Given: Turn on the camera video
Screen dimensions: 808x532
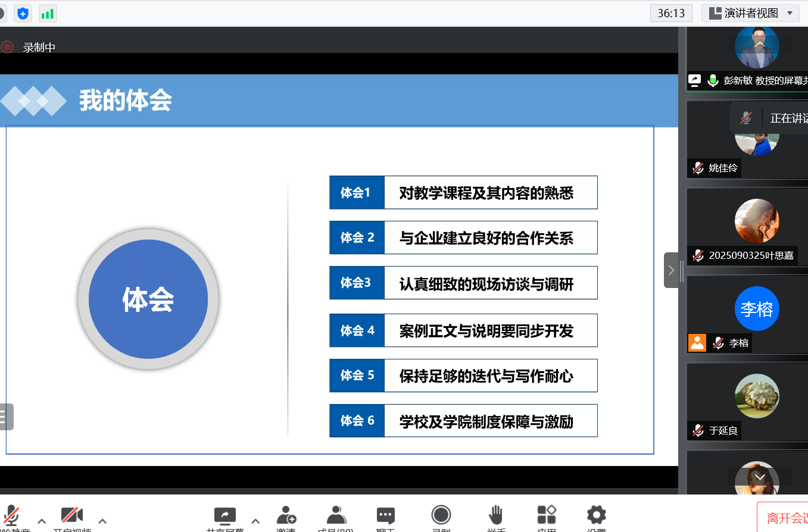Looking at the screenshot, I should click(72, 516).
